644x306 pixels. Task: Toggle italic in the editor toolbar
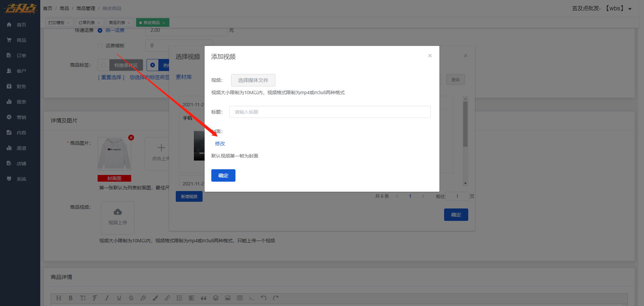[x=107, y=298]
